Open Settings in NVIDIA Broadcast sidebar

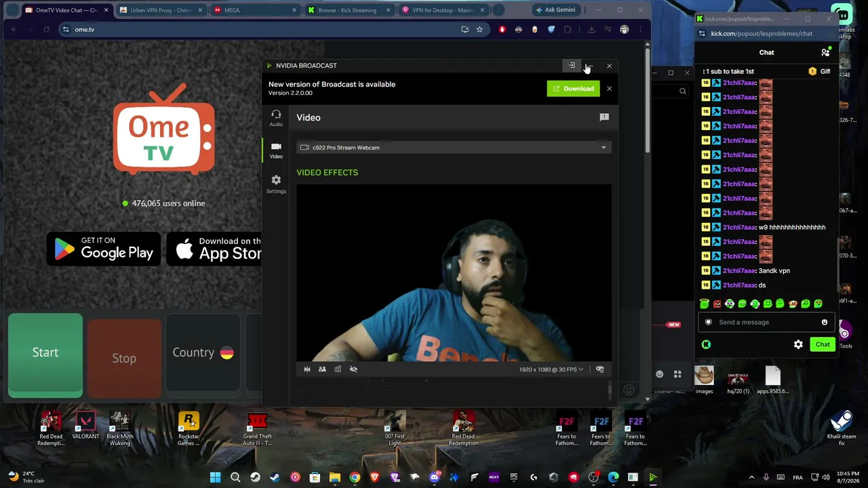click(276, 184)
